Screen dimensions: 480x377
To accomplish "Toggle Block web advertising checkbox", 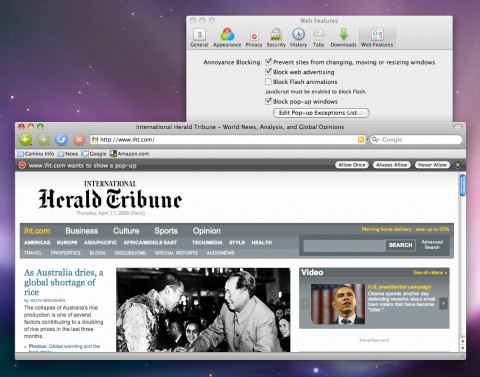I will [x=268, y=71].
